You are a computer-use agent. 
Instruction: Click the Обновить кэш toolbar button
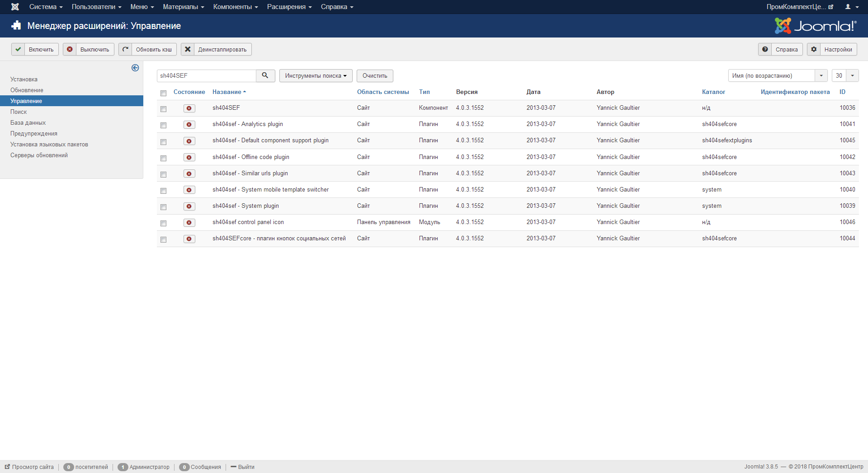click(147, 49)
